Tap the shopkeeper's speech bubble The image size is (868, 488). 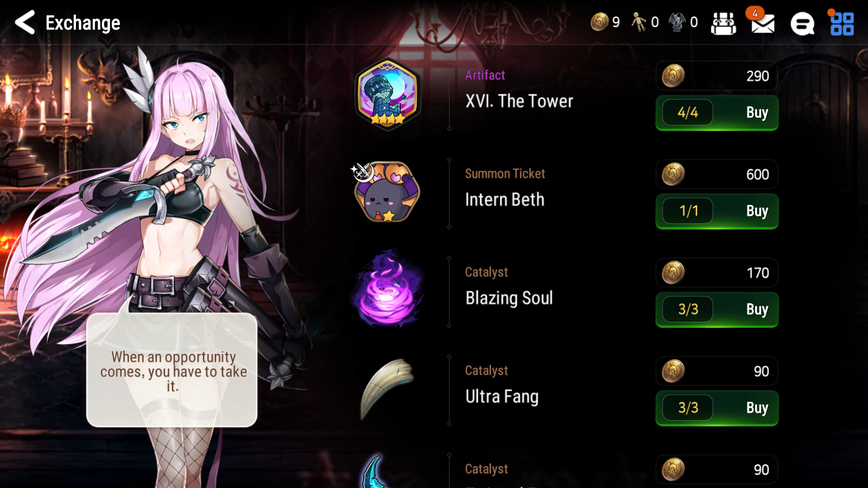coord(171,370)
